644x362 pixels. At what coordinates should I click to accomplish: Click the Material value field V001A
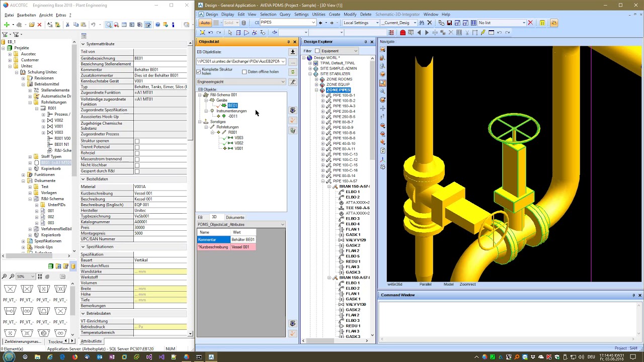coord(160,187)
